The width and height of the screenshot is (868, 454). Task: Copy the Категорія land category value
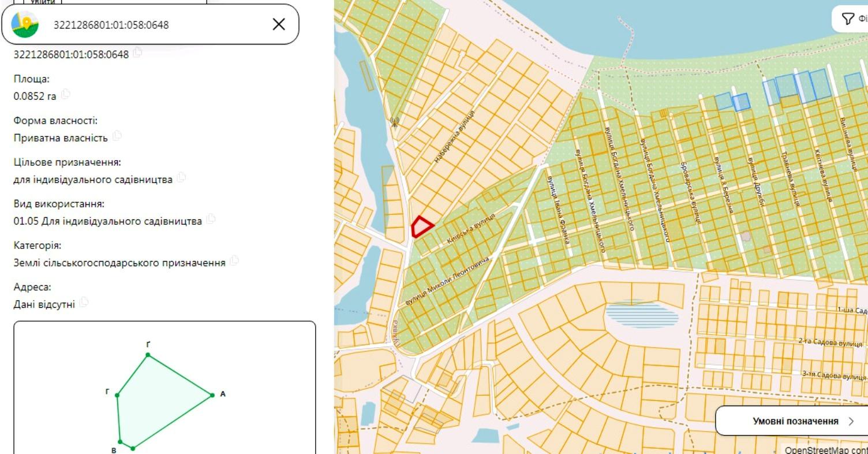point(234,261)
